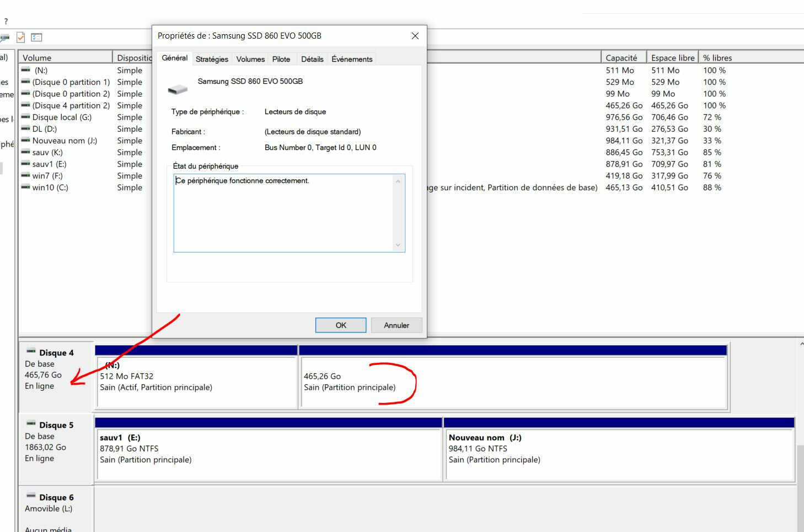Click the drive icon of sauv1 (E:) list row
This screenshot has width=804, height=532.
pyautogui.click(x=25, y=164)
